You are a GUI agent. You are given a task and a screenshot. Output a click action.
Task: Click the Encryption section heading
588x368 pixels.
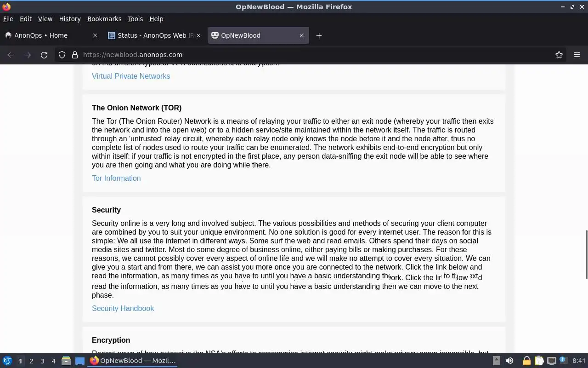[111, 340]
